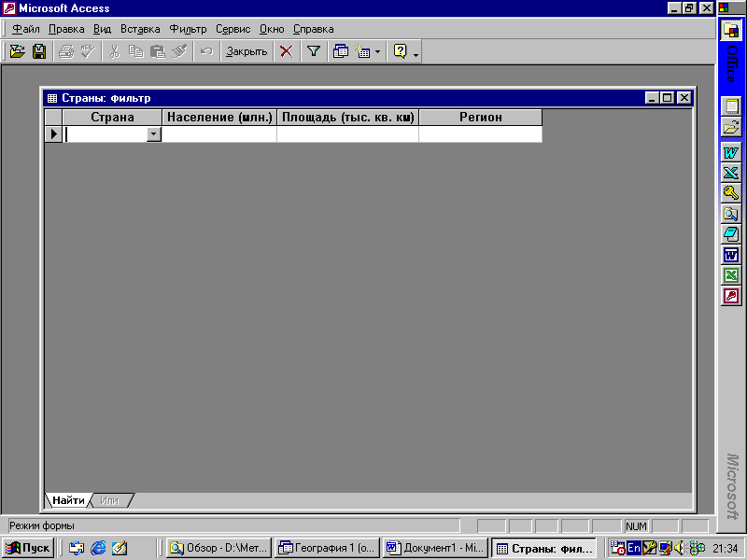The width and height of the screenshot is (747, 560).
Task: Click the blue W Word Office bar icon
Action: tap(731, 255)
